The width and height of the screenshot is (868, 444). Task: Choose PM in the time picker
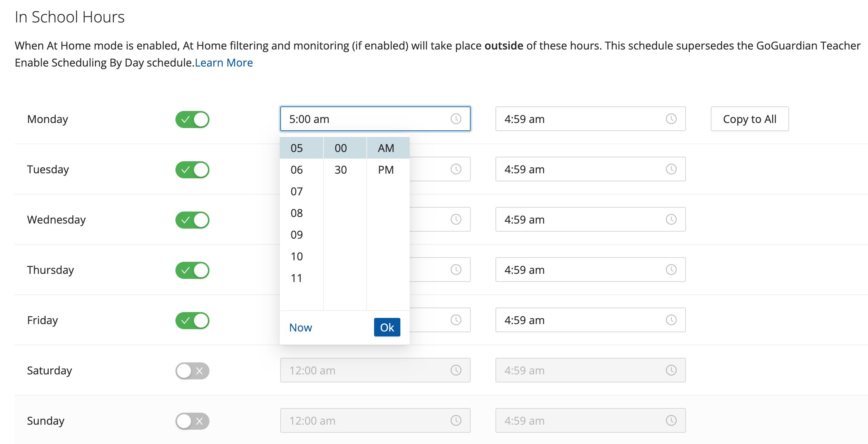tap(388, 169)
